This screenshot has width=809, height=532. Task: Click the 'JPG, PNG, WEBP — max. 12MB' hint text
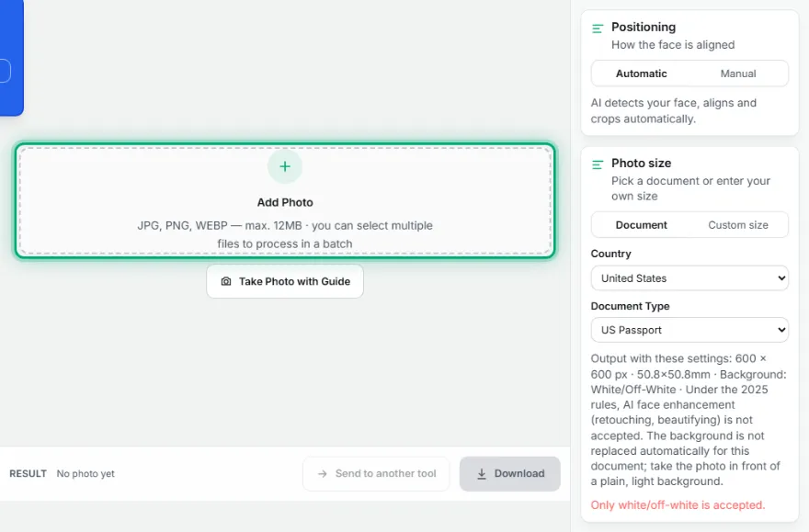pos(285,234)
